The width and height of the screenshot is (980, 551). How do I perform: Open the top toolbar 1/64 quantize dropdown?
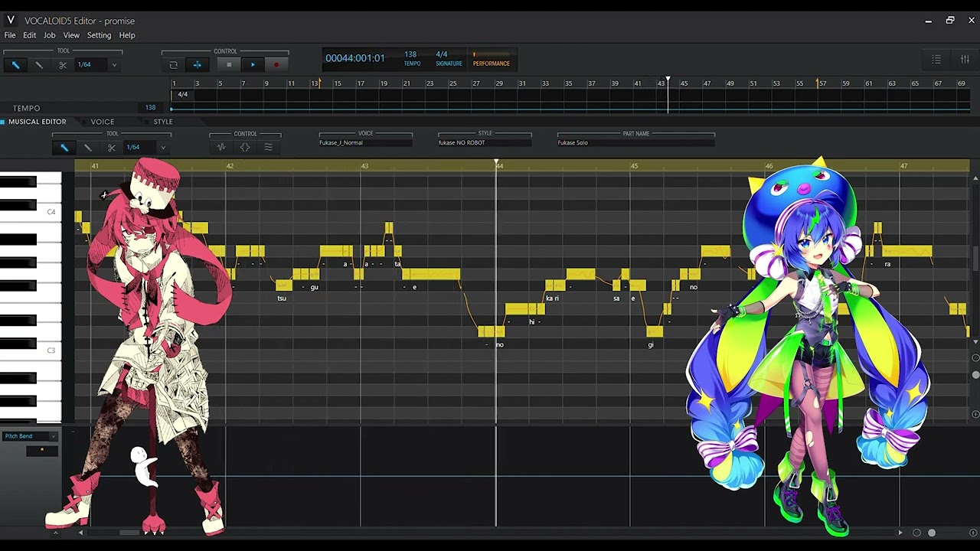tap(114, 65)
